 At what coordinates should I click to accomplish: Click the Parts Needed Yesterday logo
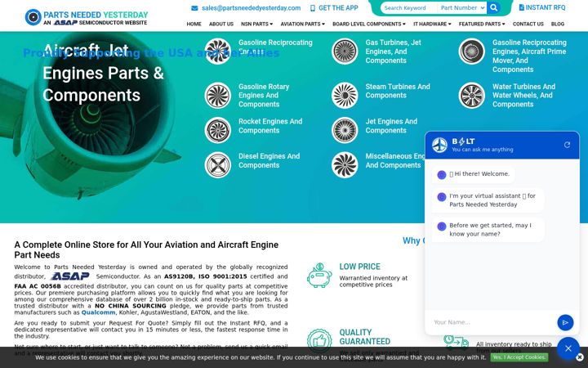click(x=87, y=18)
